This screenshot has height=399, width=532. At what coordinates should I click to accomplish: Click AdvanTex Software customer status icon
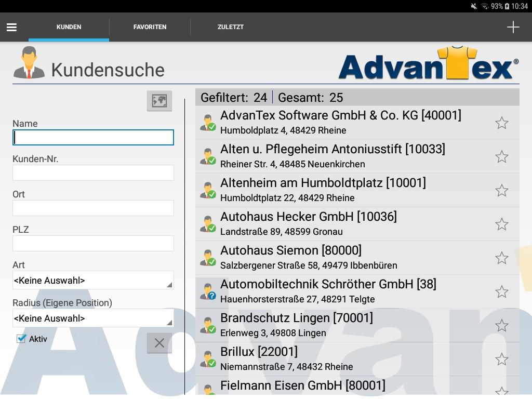208,123
